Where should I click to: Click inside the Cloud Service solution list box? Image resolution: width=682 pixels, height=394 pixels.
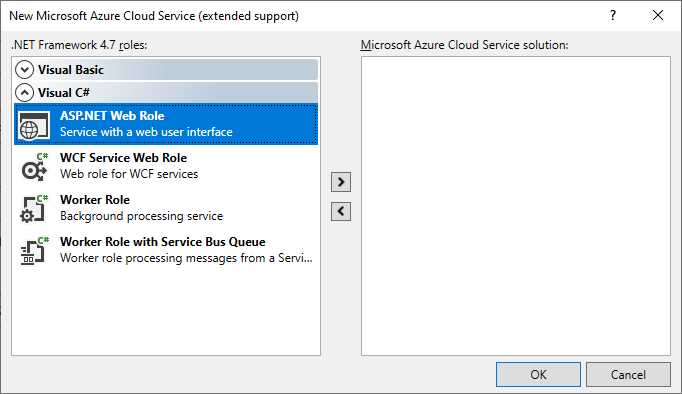pos(515,206)
